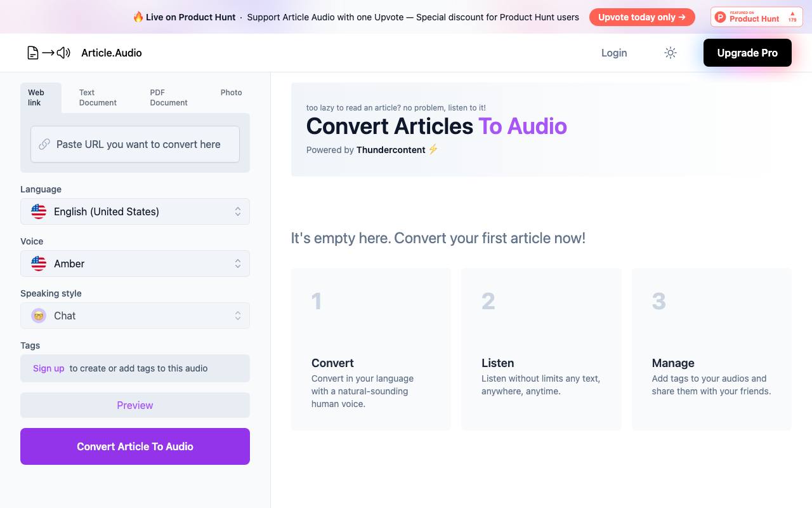Switch to the PDF Document tab
The width and height of the screenshot is (812, 508).
click(169, 98)
